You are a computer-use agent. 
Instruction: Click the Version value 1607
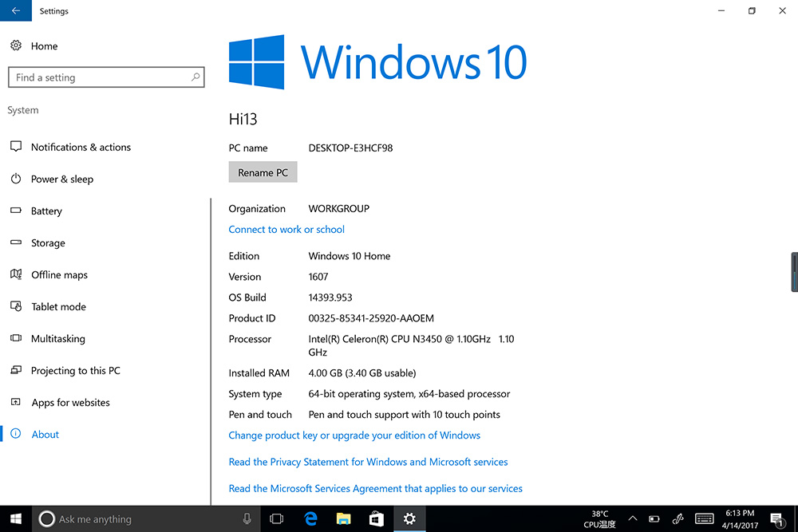coord(318,277)
